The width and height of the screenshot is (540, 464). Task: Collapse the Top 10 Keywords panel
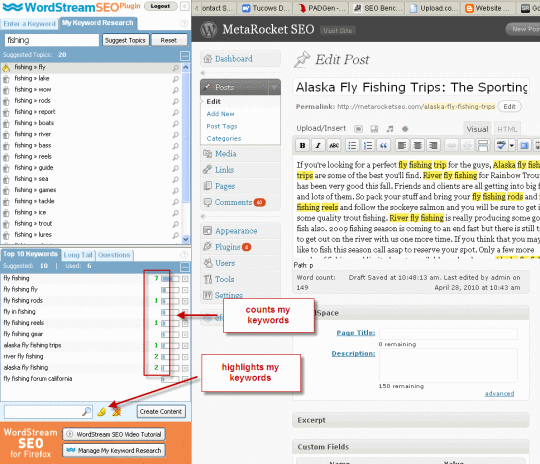(x=185, y=267)
